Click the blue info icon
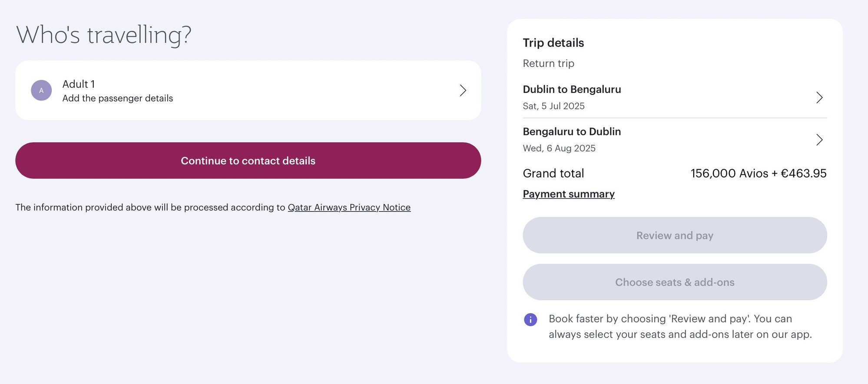 [x=530, y=320]
